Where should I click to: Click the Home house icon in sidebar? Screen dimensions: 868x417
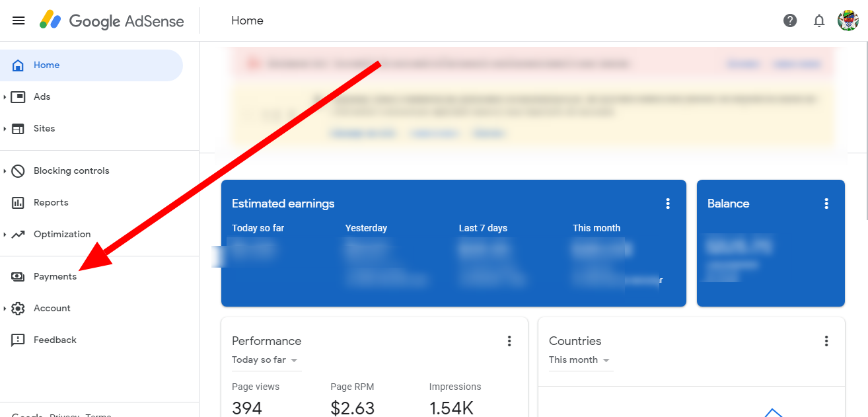[18, 65]
